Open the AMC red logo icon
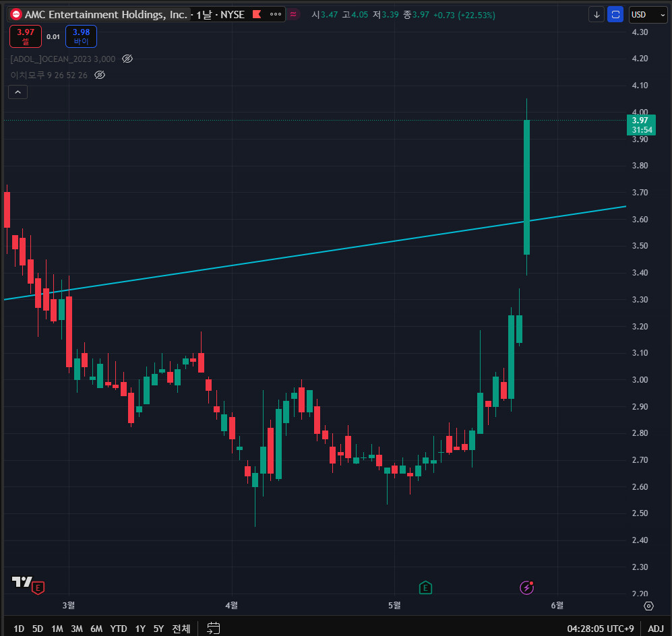Image resolution: width=672 pixels, height=636 pixels. coord(16,15)
